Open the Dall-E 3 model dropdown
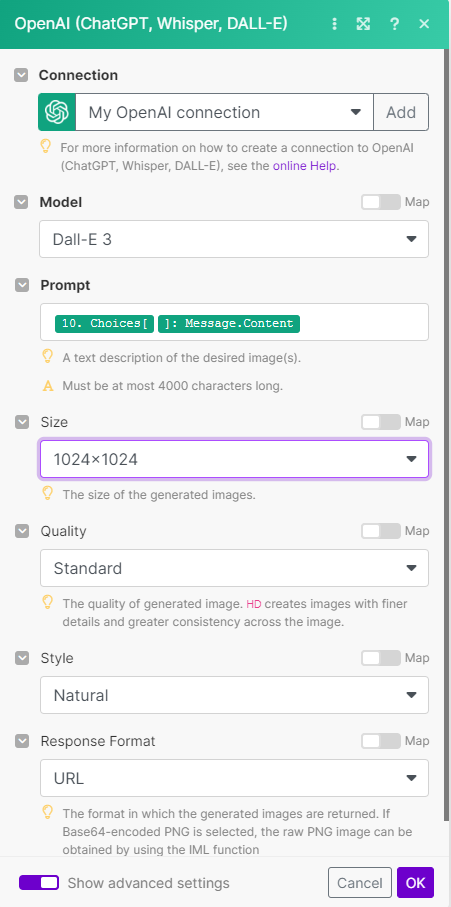Viewport: 451px width, 907px height. point(234,239)
